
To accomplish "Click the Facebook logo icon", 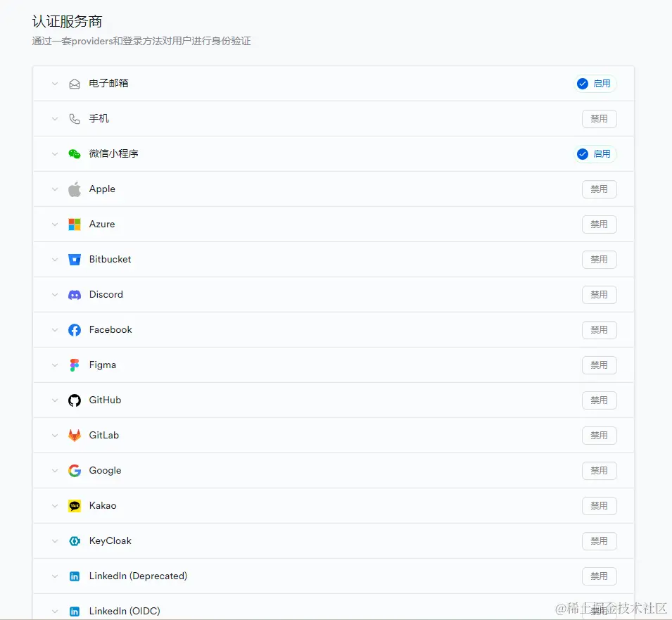I will coord(75,330).
